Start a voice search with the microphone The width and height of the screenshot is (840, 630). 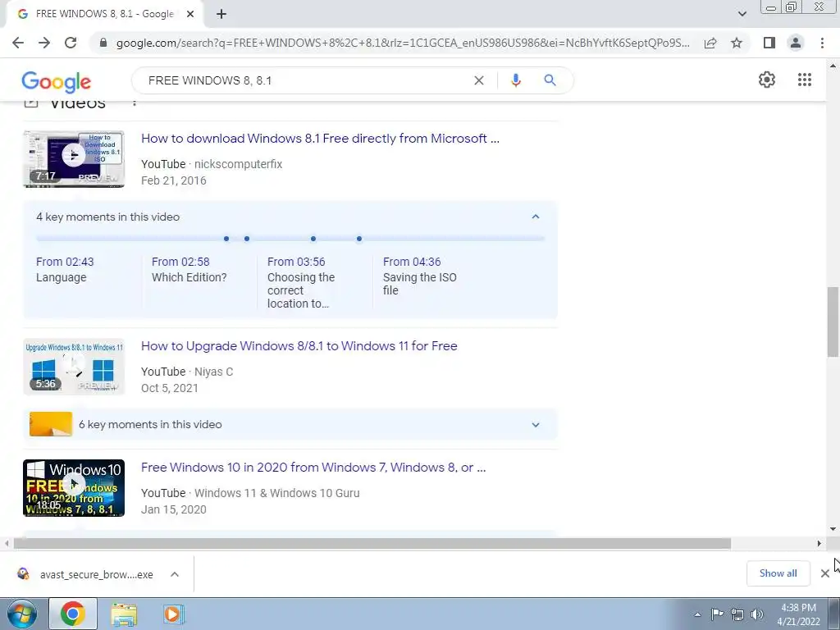[x=516, y=80]
